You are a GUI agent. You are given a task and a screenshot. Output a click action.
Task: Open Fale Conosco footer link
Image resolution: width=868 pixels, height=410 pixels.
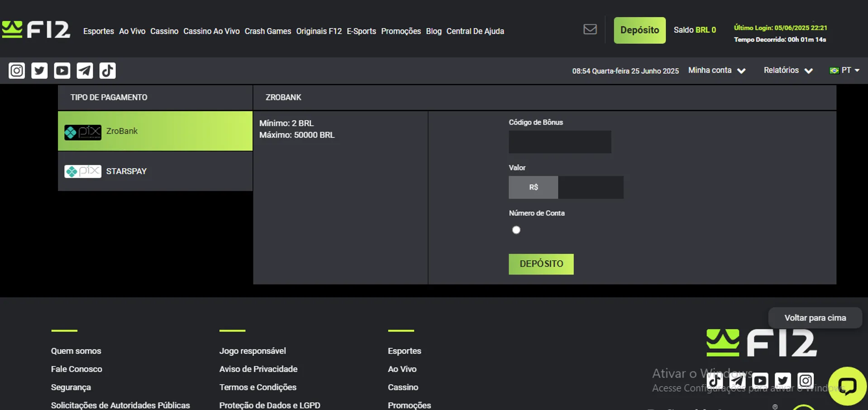tap(76, 369)
